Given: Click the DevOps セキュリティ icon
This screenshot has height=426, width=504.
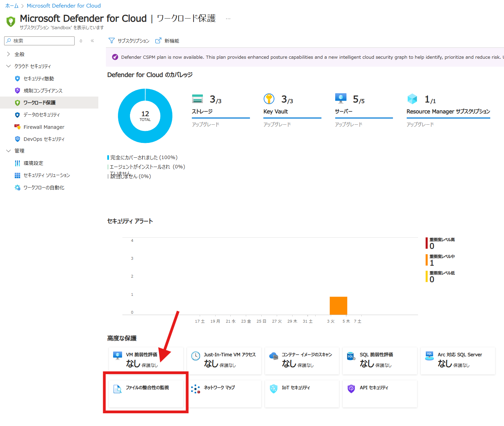Looking at the screenshot, I should [x=18, y=139].
